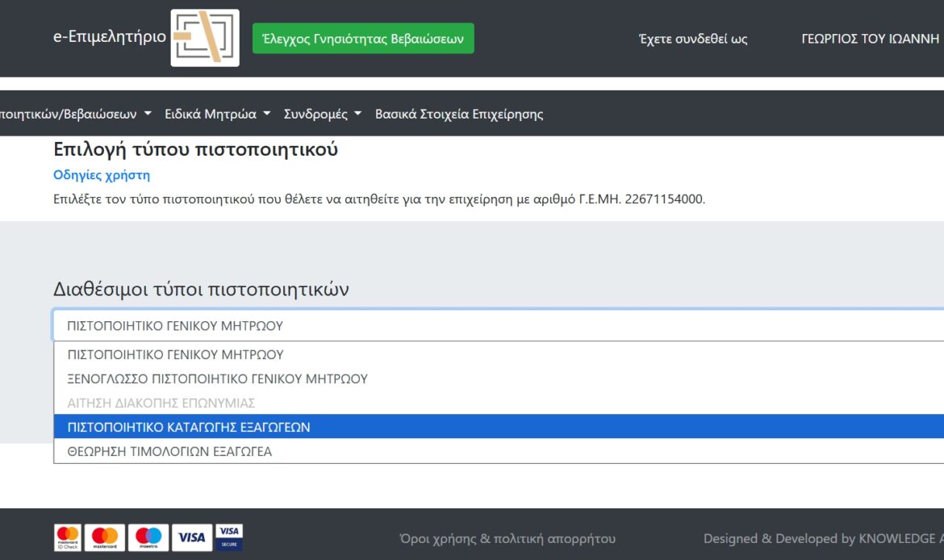The image size is (944, 560).
Task: Pick ΠΙΣΤΟΠΟΙΗΤΙΚΟ ΓΕΝΙΚΟΥ ΜΗΤΡΩΟΥ in the dropdown list
Action: click(176, 354)
